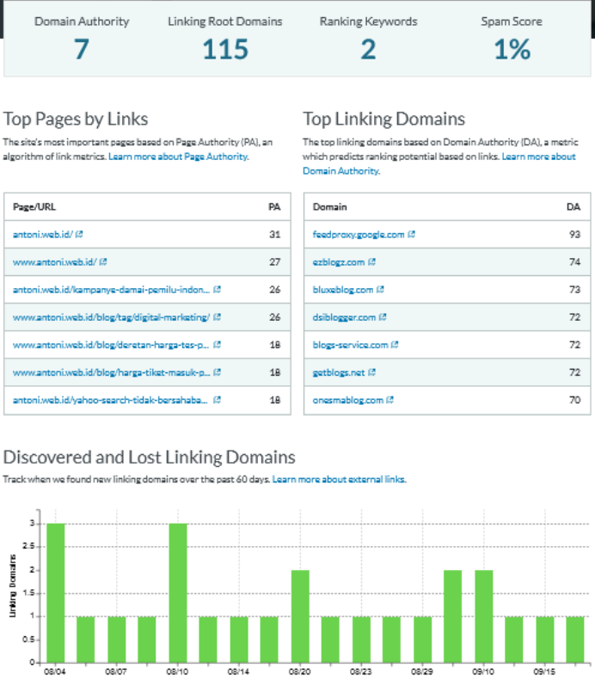Click external icon for yahoo-search-tidak URL

pos(217,400)
